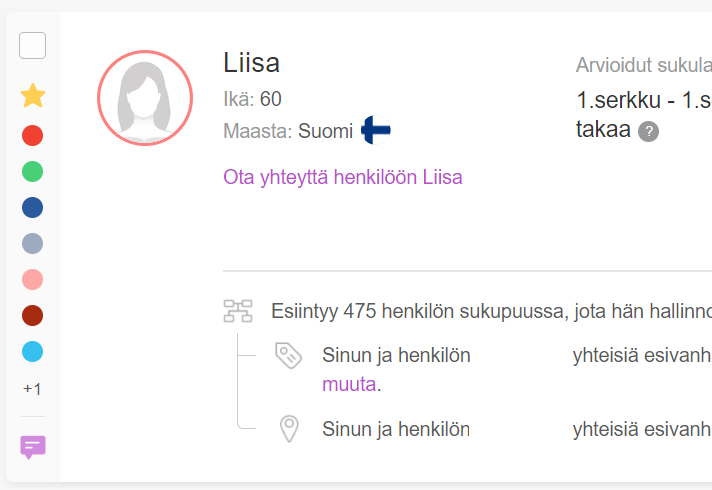Expand the +1 more labels option

[33, 388]
